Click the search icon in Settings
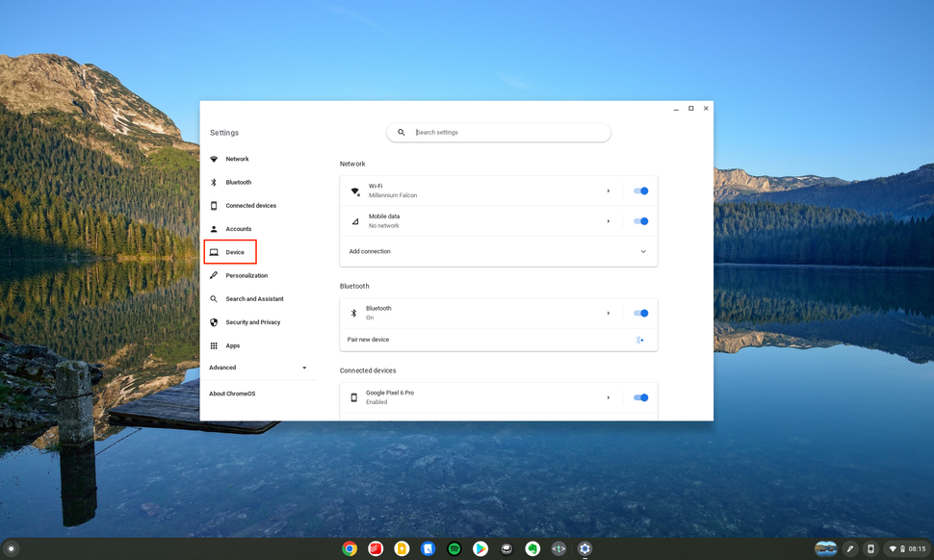The width and height of the screenshot is (934, 560). click(401, 132)
